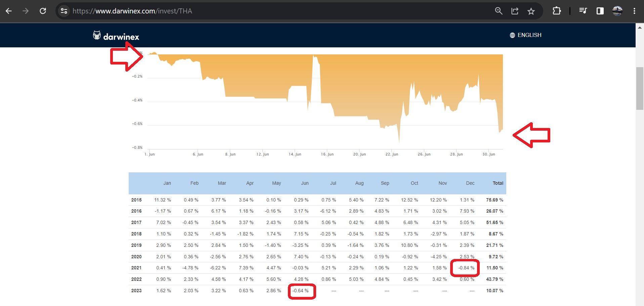644x306 pixels.
Task: Click the 2021 Dec -0.84 % cell
Action: (x=466, y=268)
